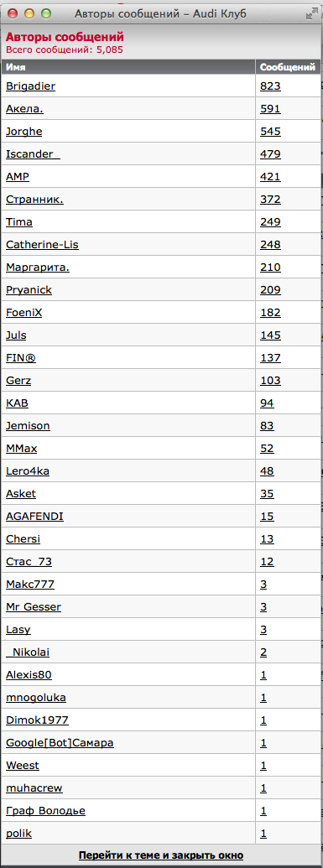Open the Jemison profile link
The image size is (323, 868).
(28, 426)
